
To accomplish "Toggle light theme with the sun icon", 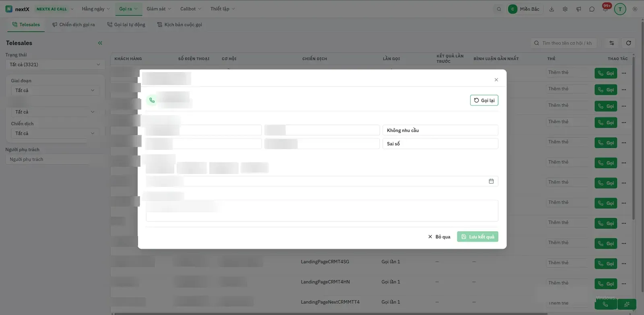I will [635, 9].
